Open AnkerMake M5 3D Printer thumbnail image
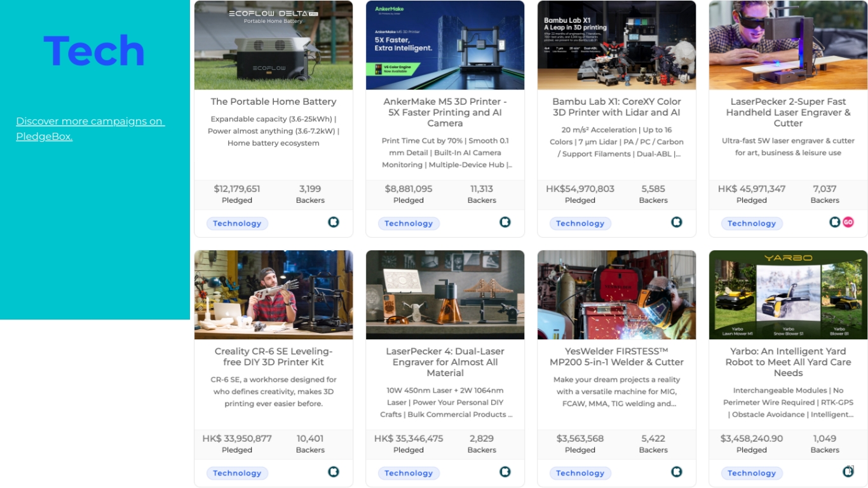This screenshot has height=488, width=868. click(x=445, y=45)
